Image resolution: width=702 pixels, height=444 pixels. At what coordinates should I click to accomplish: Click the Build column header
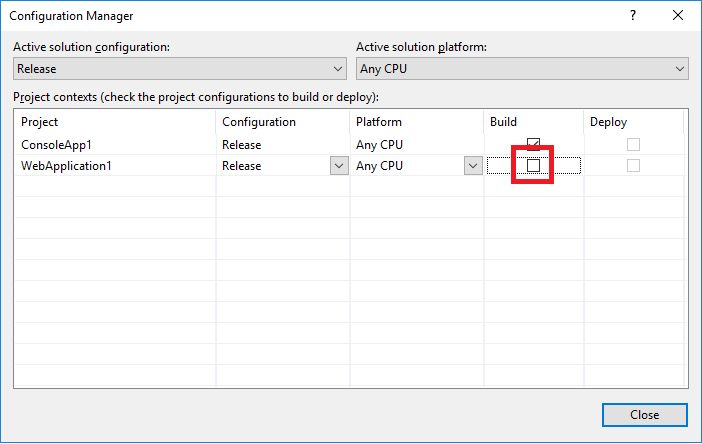533,122
